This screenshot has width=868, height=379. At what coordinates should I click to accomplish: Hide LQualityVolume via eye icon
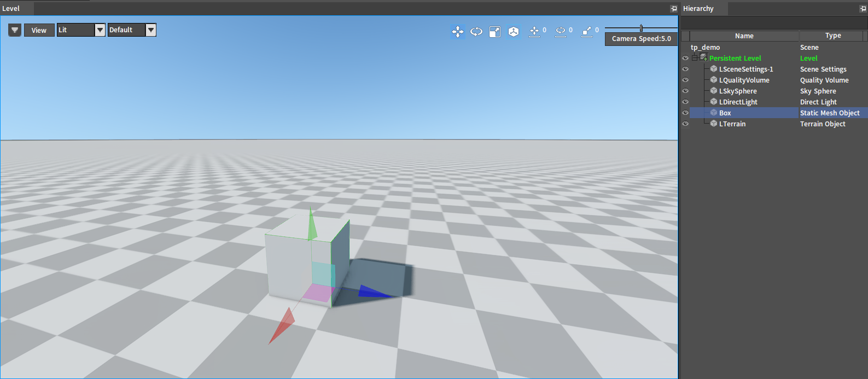click(x=685, y=80)
